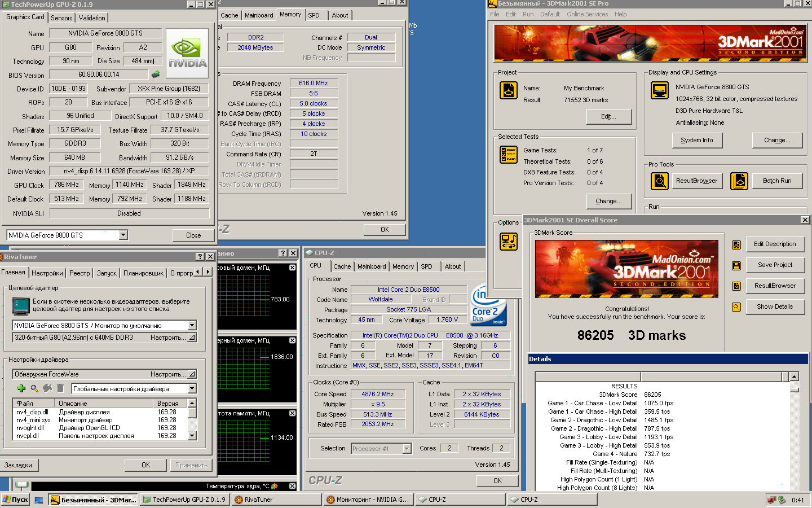812x508 pixels.
Task: Click the Мониторинг - NVIDIA taskbar button
Action: click(368, 500)
